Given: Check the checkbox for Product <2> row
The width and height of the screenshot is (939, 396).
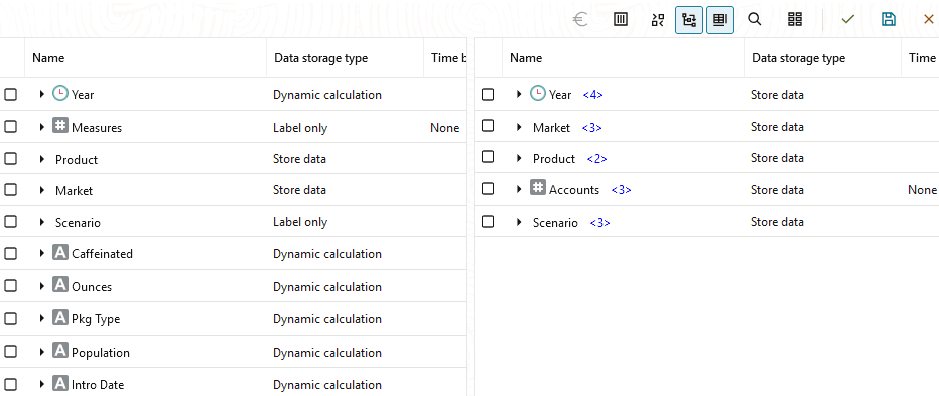Looking at the screenshot, I should pyautogui.click(x=488, y=157).
